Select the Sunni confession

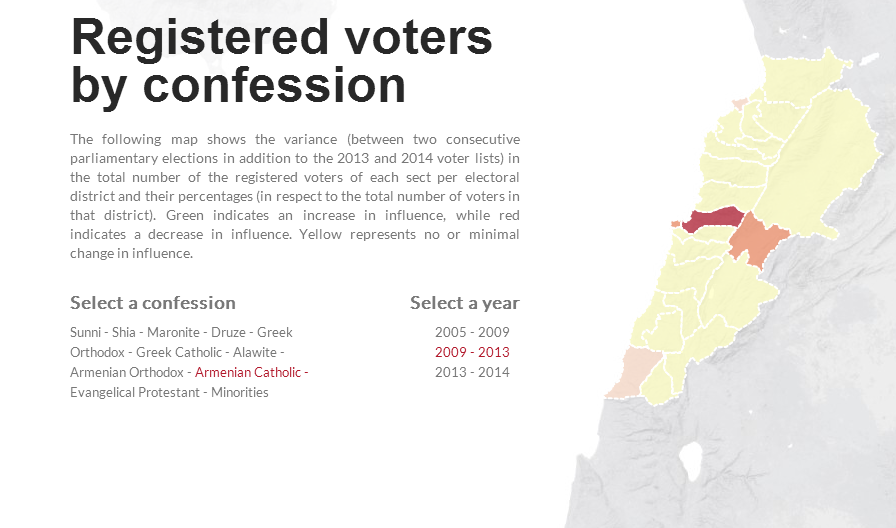[84, 332]
